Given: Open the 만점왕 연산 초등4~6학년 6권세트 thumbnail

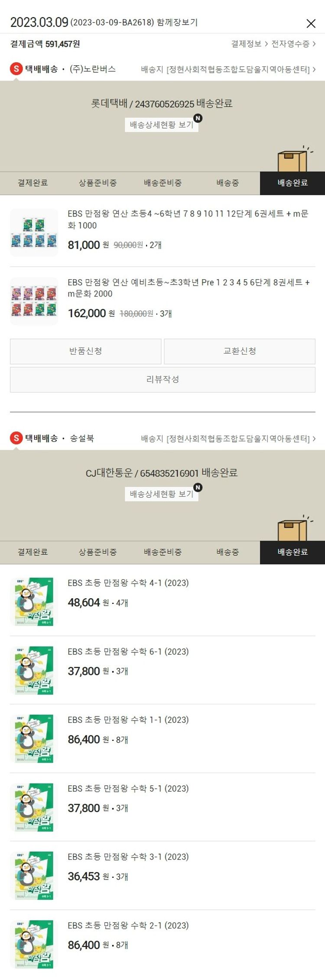Looking at the screenshot, I should click(34, 232).
